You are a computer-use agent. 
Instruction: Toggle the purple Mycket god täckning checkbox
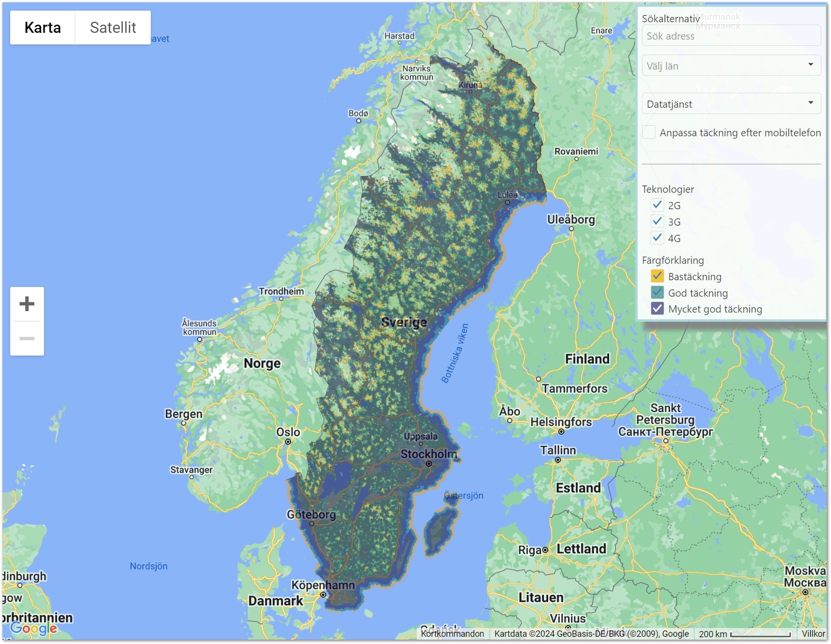[657, 308]
